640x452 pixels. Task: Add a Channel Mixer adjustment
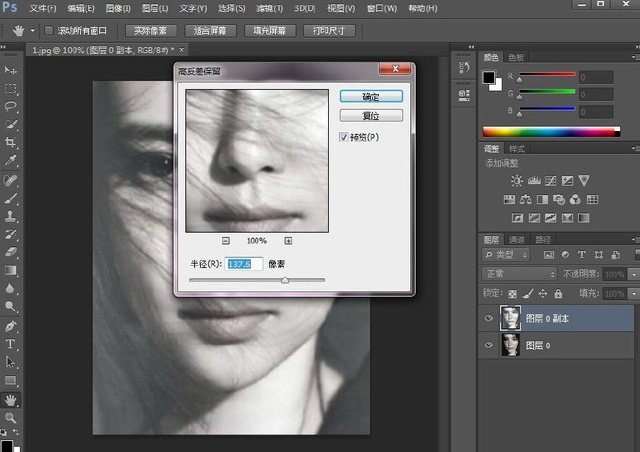point(576,199)
